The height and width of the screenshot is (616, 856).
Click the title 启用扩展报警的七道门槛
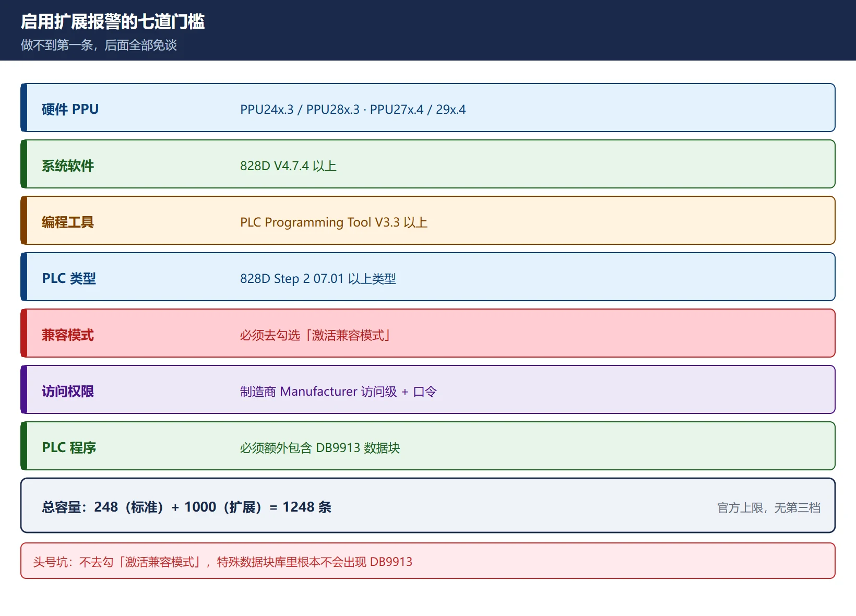(x=113, y=21)
